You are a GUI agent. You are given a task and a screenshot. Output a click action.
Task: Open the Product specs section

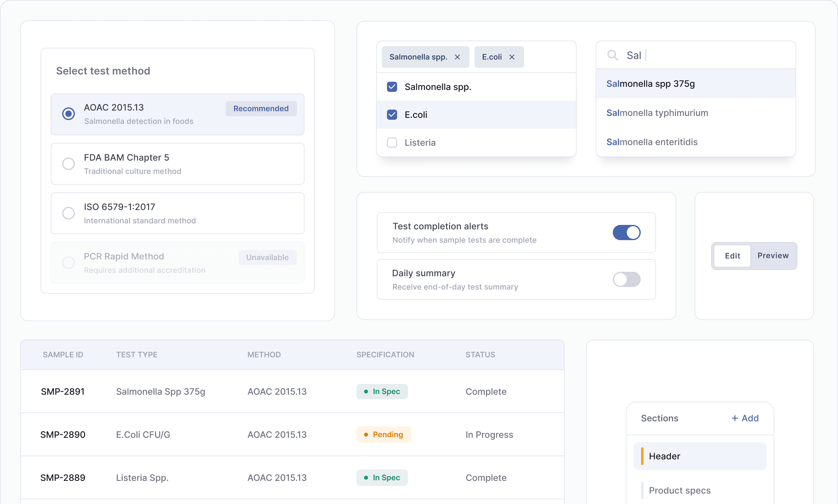[x=679, y=490]
